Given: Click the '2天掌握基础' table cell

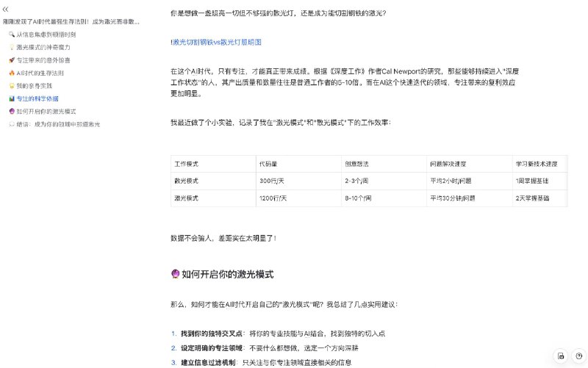Looking at the screenshot, I should pyautogui.click(x=539, y=198).
